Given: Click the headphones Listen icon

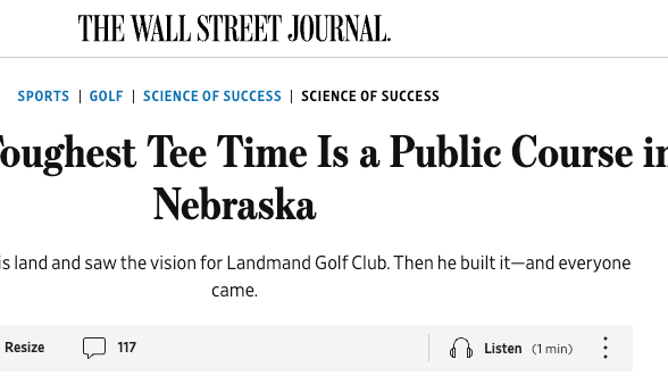Looking at the screenshot, I should (x=461, y=348).
